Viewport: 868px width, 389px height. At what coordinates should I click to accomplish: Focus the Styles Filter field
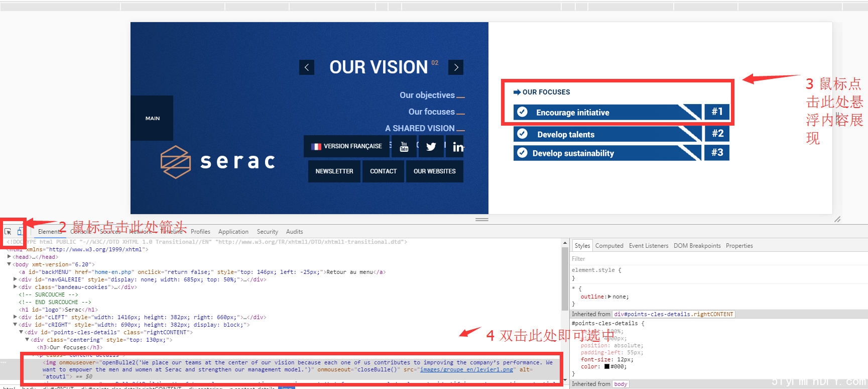[718, 259]
